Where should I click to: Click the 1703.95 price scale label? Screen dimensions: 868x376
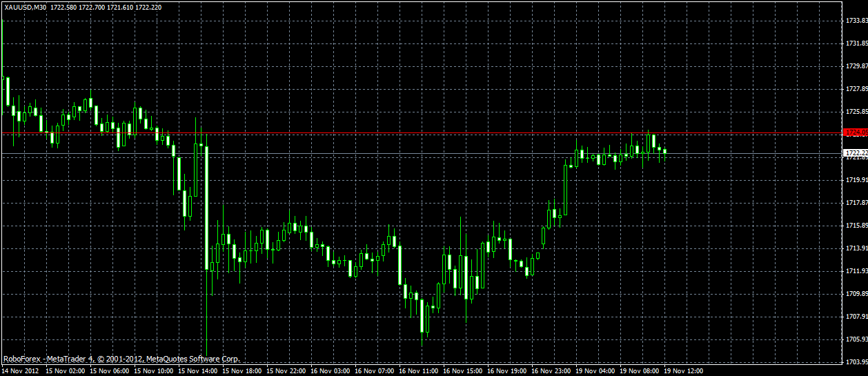tap(856, 362)
